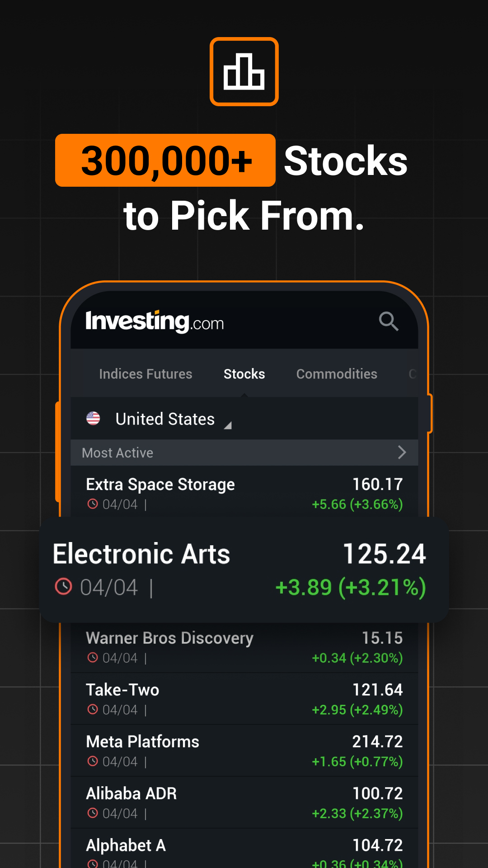Open the Investing.com logo home link
Screen dimensions: 488x868
point(155,321)
